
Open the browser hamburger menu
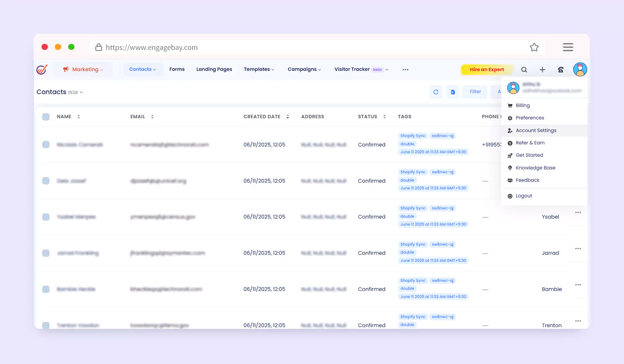coord(568,47)
